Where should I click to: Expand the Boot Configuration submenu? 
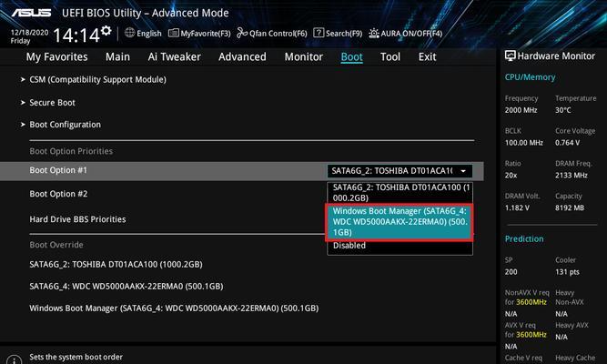tap(65, 125)
